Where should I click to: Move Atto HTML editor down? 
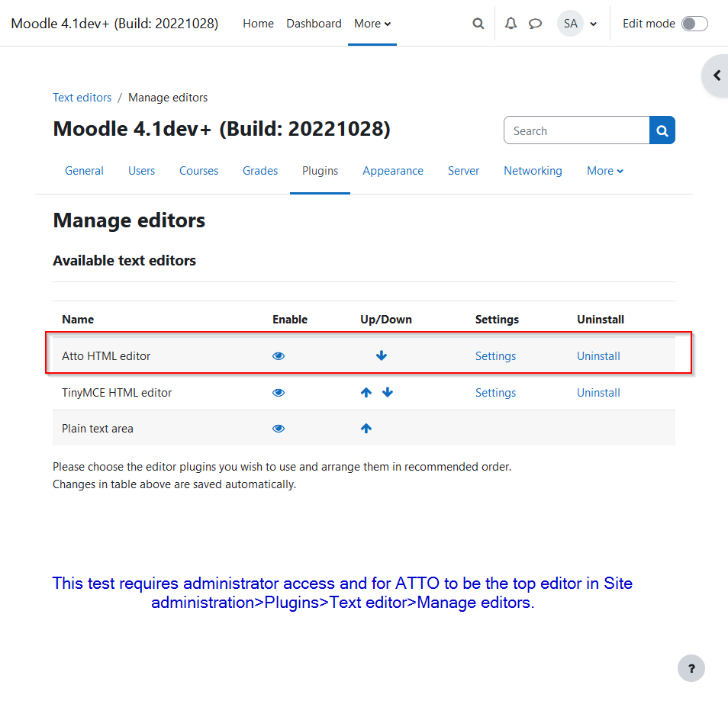point(382,355)
